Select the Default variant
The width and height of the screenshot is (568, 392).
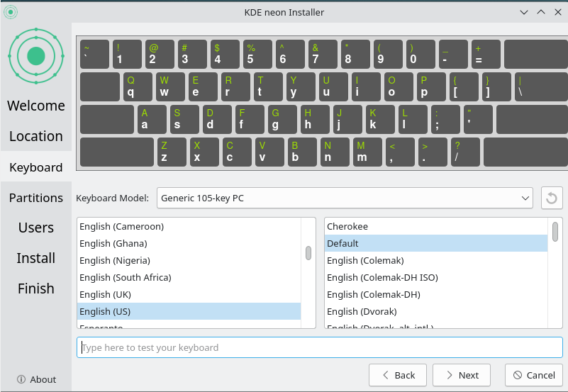pos(436,244)
